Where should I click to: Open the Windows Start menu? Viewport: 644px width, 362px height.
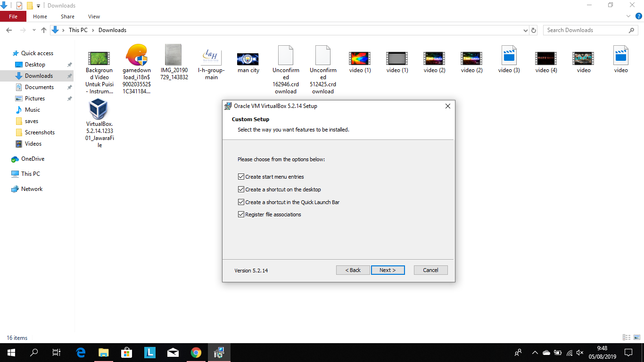click(x=11, y=353)
